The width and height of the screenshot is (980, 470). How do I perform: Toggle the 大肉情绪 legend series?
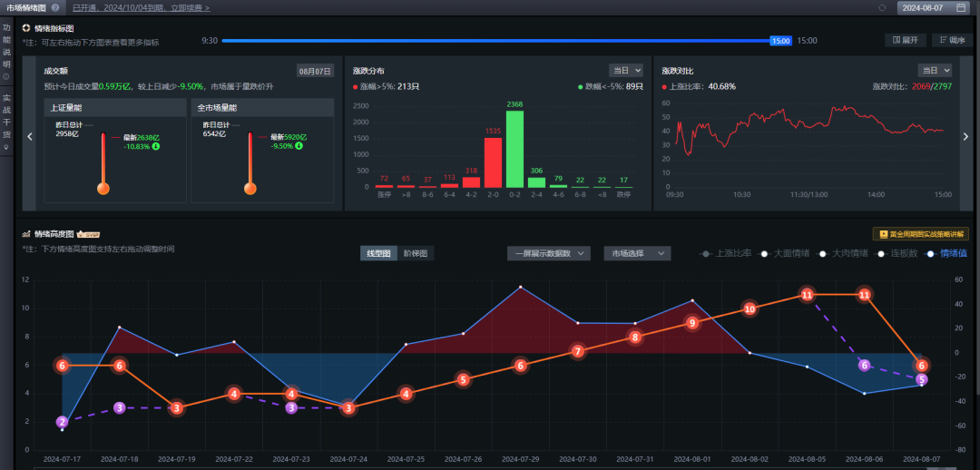coord(843,254)
